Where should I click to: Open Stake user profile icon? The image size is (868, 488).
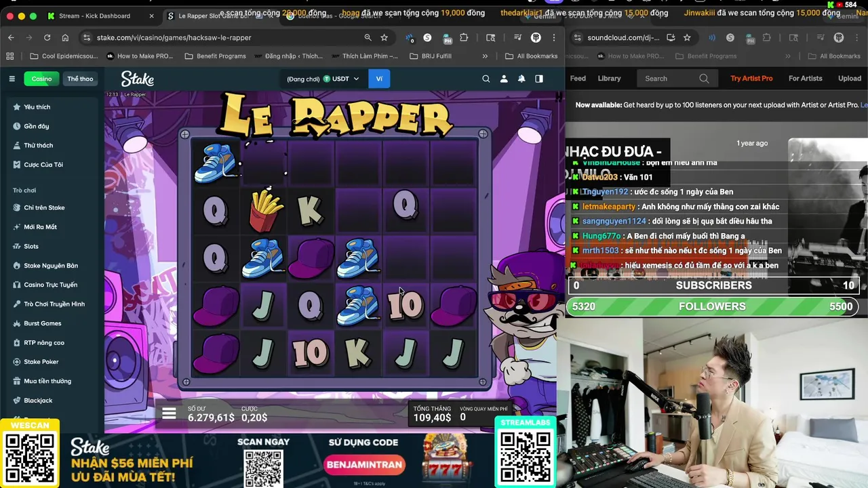click(x=504, y=79)
